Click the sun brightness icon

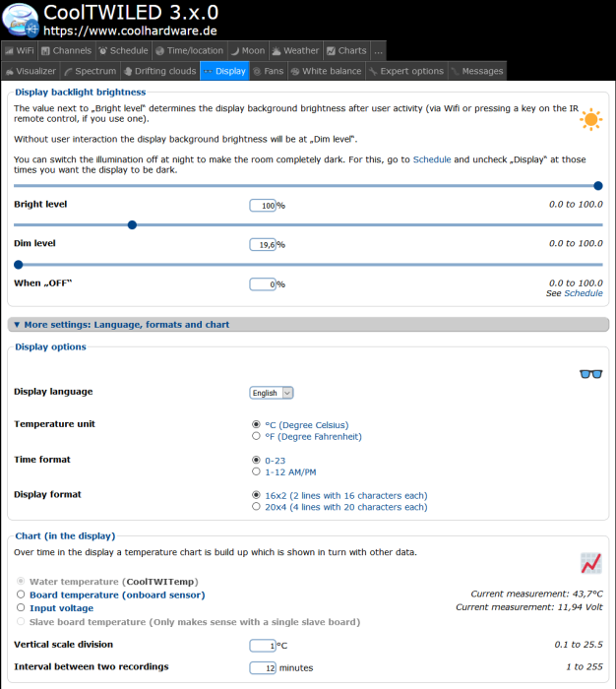(590, 120)
